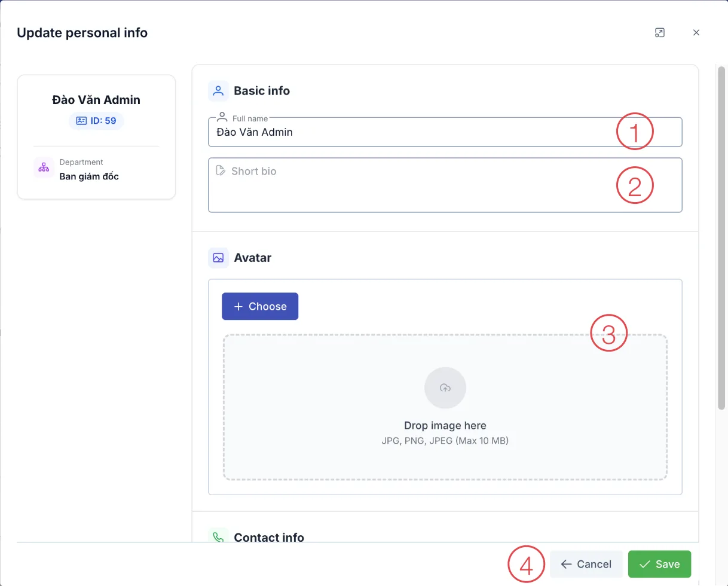Click the Department label in profile card
728x586 pixels.
81,162
